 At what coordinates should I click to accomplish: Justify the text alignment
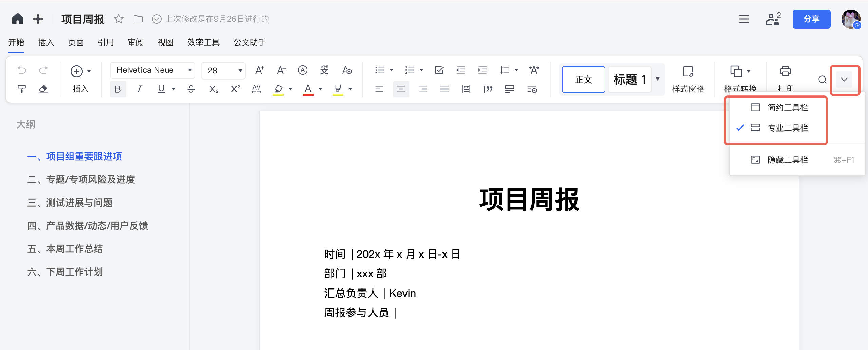(445, 89)
